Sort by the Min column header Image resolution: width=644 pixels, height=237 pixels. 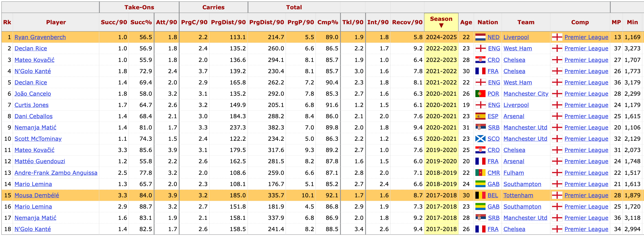click(x=632, y=22)
